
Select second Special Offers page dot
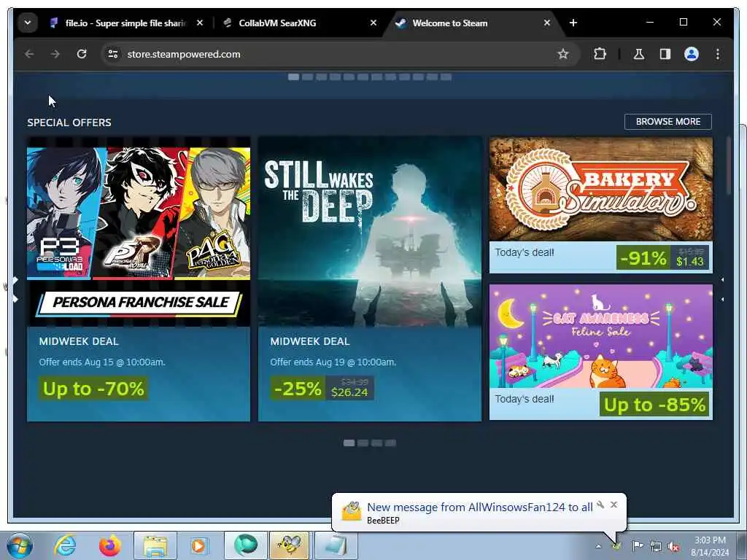363,443
